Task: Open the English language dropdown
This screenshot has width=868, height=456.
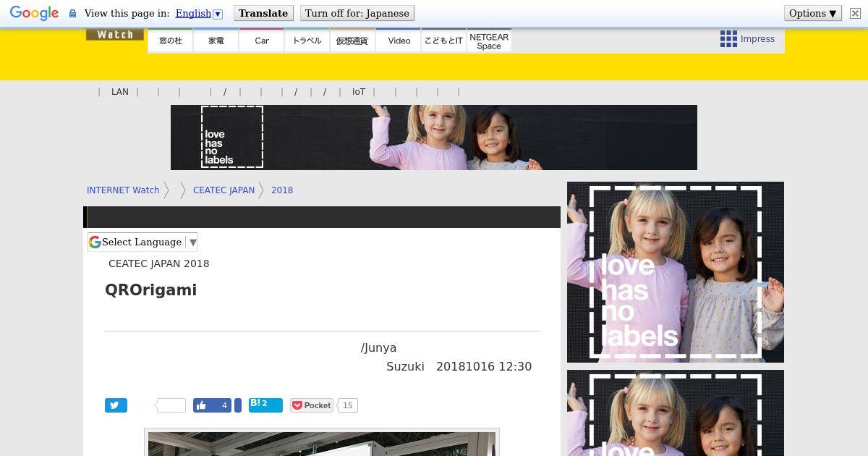Action: (199, 13)
